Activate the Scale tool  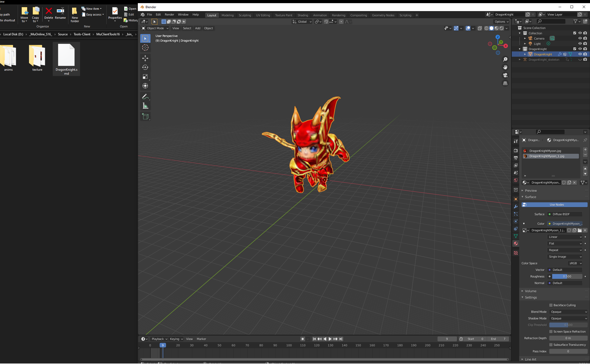pyautogui.click(x=145, y=77)
